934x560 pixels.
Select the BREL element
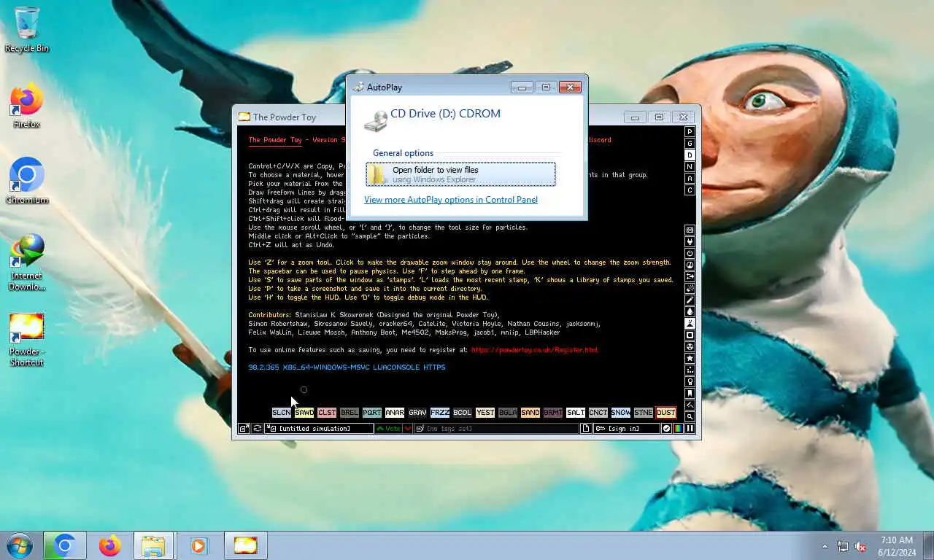click(x=350, y=413)
